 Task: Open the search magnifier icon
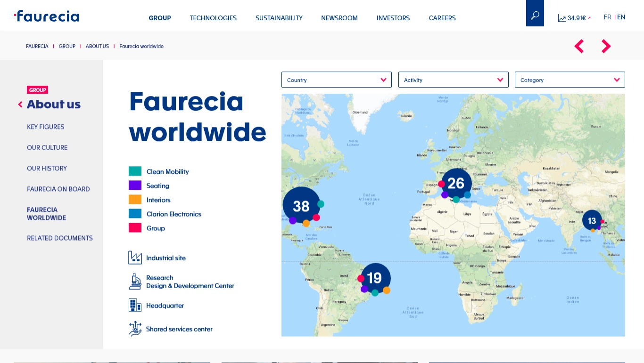(x=535, y=16)
